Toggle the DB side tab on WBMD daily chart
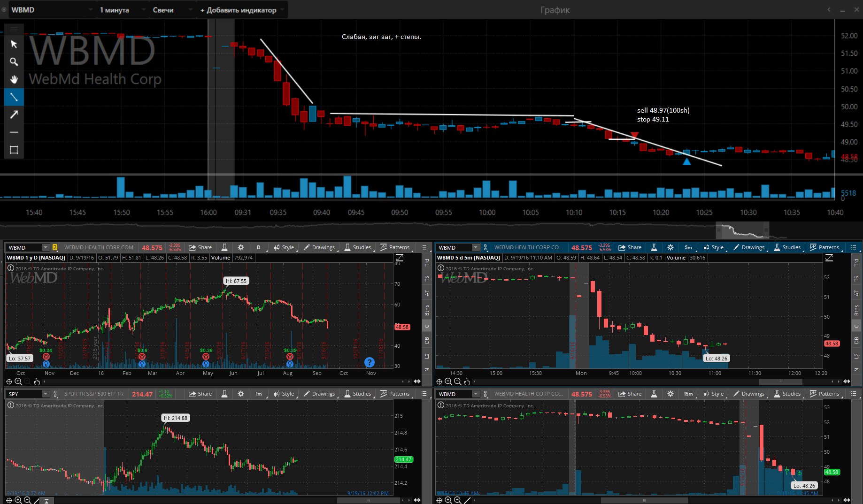 coord(427,340)
